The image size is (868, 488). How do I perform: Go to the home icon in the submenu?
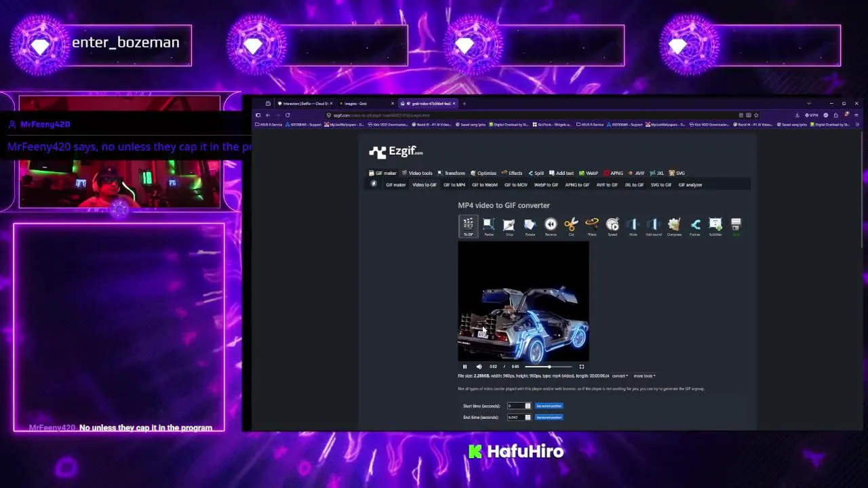point(373,184)
